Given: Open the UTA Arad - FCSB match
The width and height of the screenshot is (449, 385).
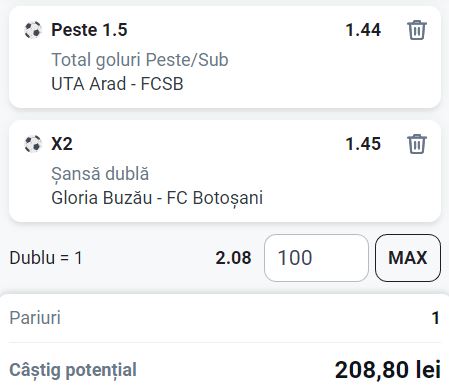Looking at the screenshot, I should tap(117, 84).
